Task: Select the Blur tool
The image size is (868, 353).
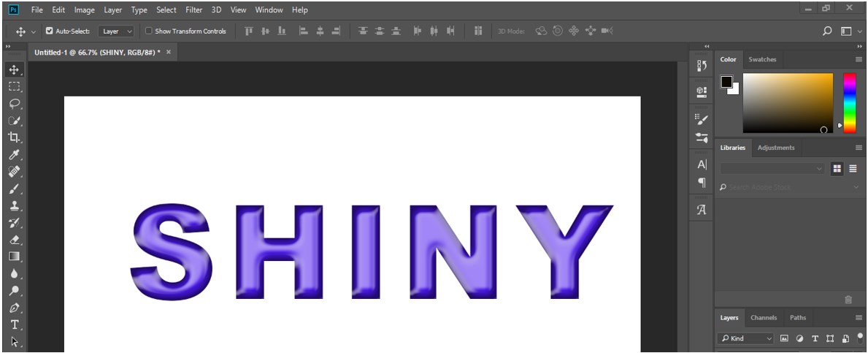Action: pos(14,274)
